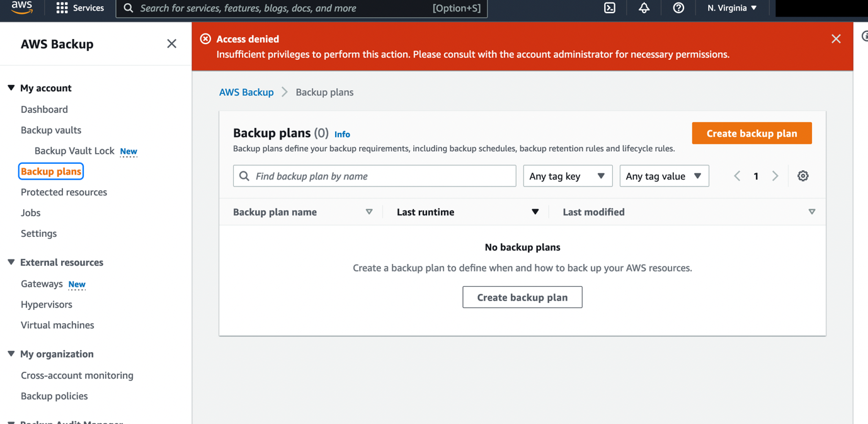Open the Any tag key dropdown
Image resolution: width=868 pixels, height=424 pixels.
[567, 176]
